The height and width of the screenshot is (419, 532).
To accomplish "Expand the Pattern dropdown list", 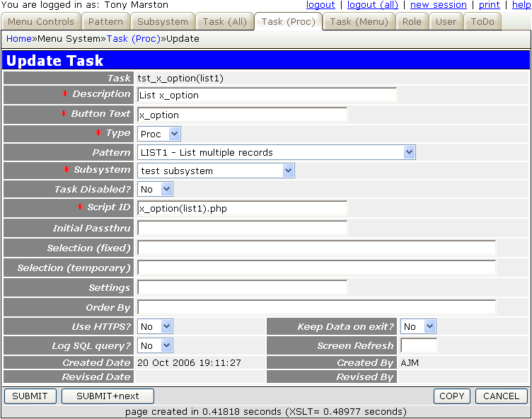I will [276, 152].
